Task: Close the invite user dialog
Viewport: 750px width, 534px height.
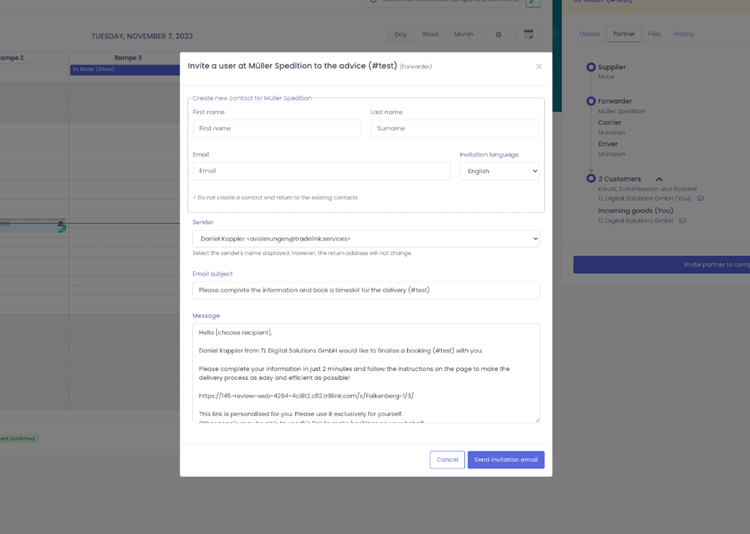Action: point(539,67)
